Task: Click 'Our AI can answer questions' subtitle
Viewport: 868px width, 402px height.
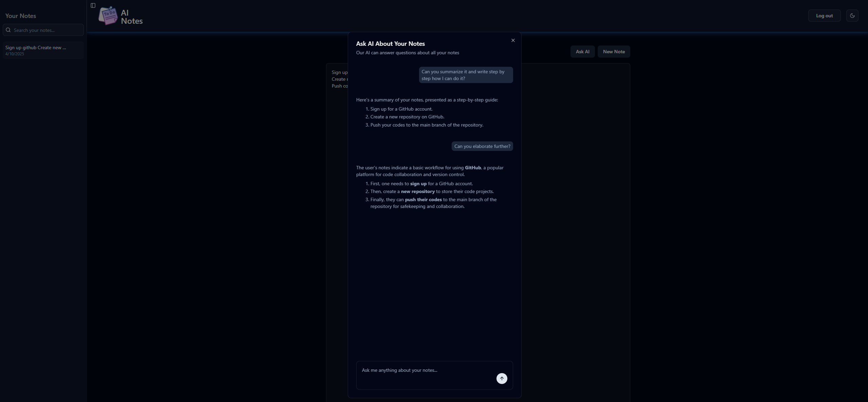Action: point(408,53)
